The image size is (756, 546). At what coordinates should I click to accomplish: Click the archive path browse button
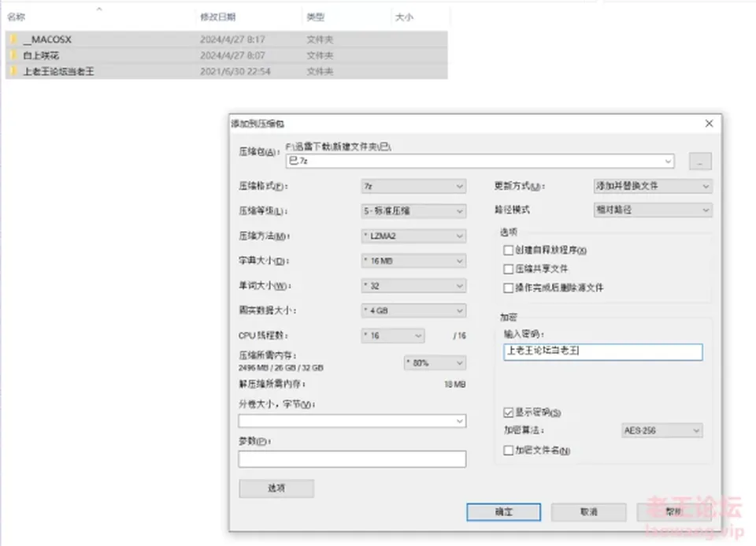tap(700, 162)
